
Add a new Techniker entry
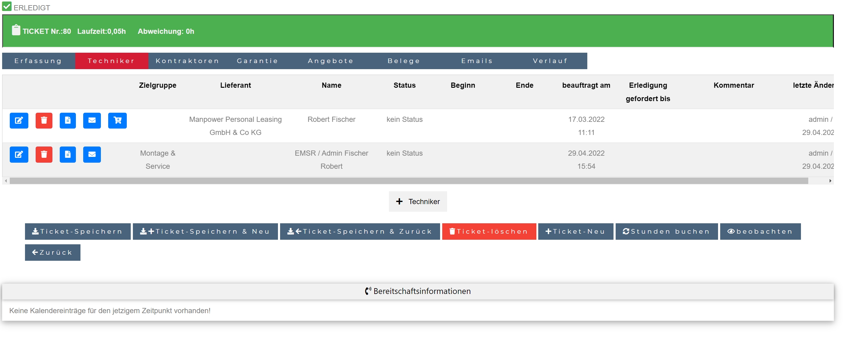(x=418, y=201)
